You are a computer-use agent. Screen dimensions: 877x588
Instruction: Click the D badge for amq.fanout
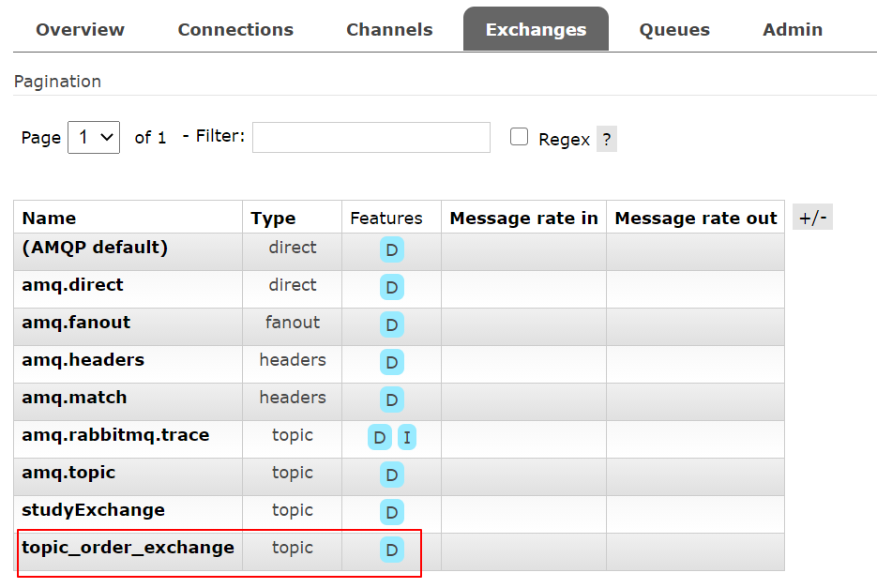pos(391,324)
